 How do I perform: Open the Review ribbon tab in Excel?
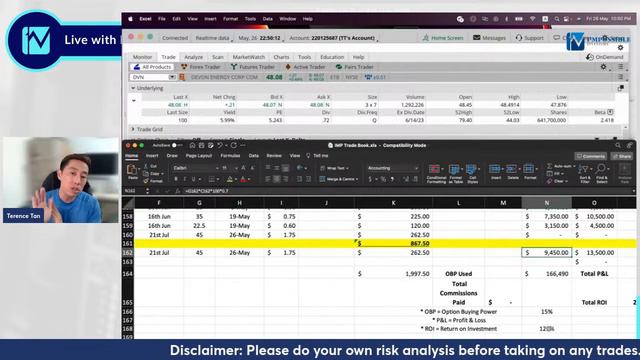click(274, 156)
